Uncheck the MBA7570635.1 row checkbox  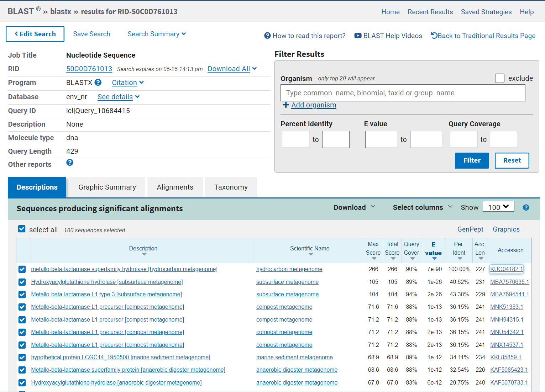(x=22, y=282)
